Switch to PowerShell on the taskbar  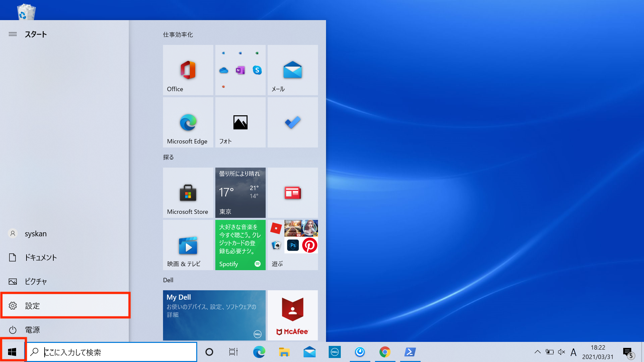click(x=410, y=352)
